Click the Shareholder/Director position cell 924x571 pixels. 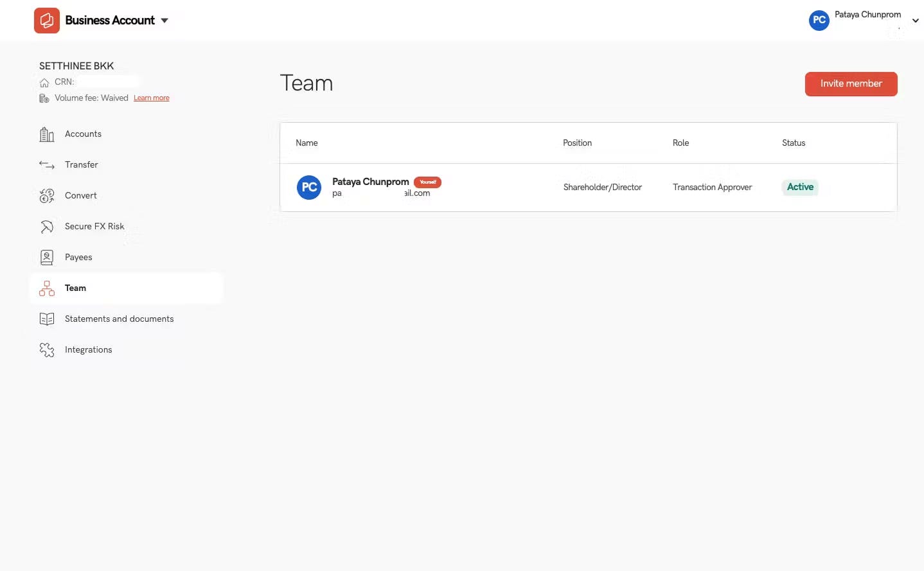pos(603,188)
